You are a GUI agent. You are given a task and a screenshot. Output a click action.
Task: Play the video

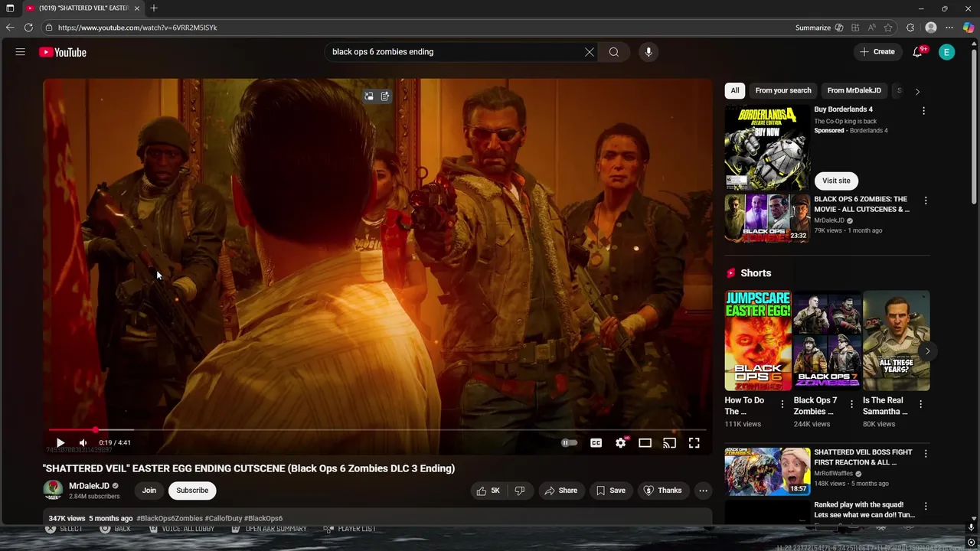60,442
